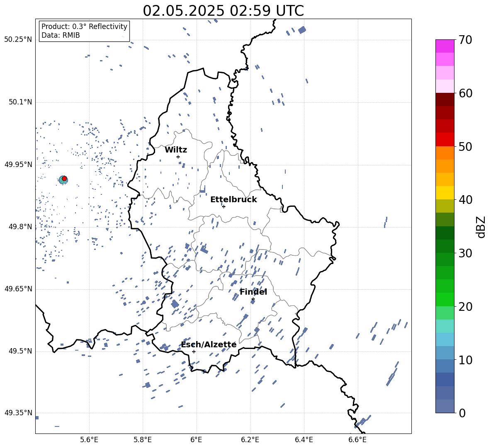Pick the yellow colorbar swatch above 40

click(445, 193)
